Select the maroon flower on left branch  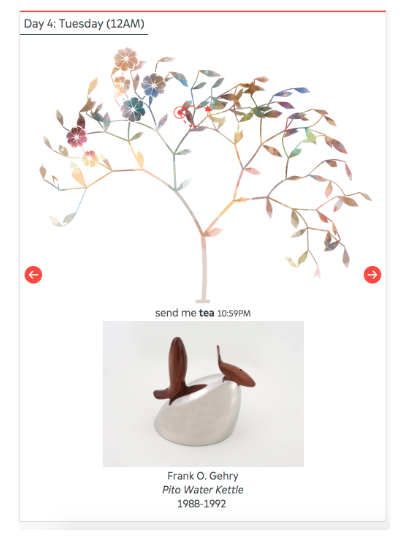[77, 136]
